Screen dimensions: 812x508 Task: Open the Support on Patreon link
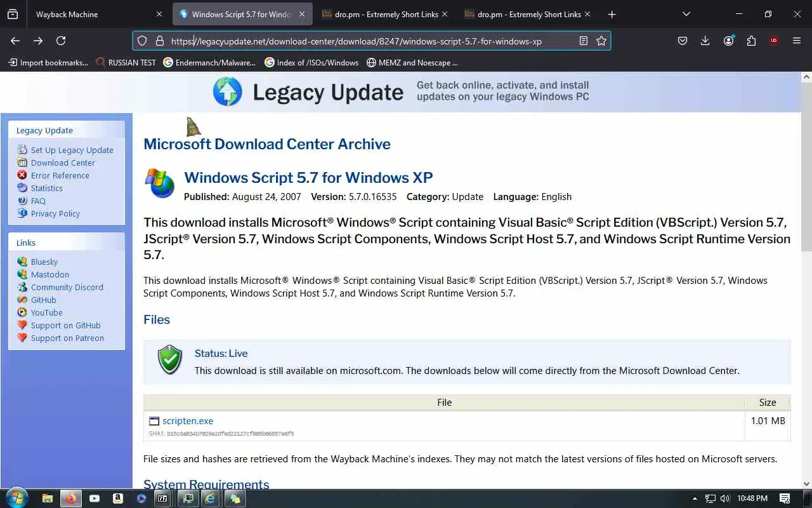coord(67,338)
